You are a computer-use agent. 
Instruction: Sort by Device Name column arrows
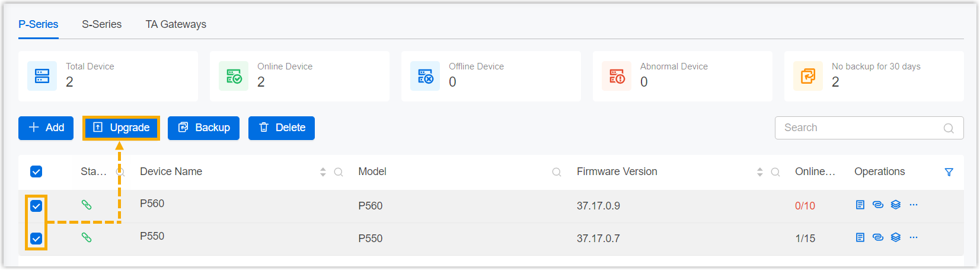click(323, 172)
